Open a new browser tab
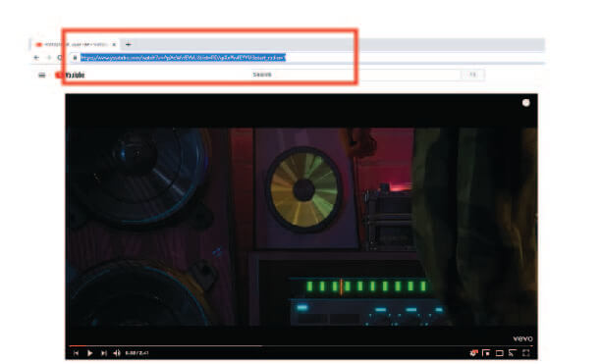The image size is (601, 364). coord(128,44)
